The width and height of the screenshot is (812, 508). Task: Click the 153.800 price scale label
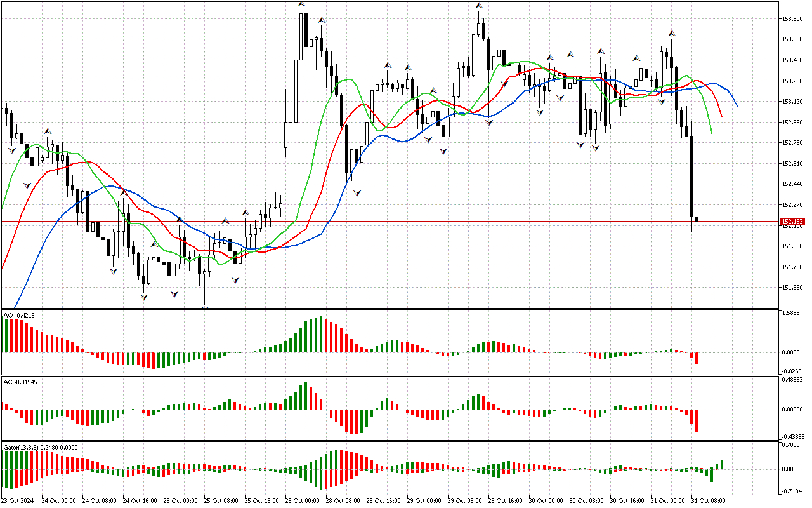793,19
